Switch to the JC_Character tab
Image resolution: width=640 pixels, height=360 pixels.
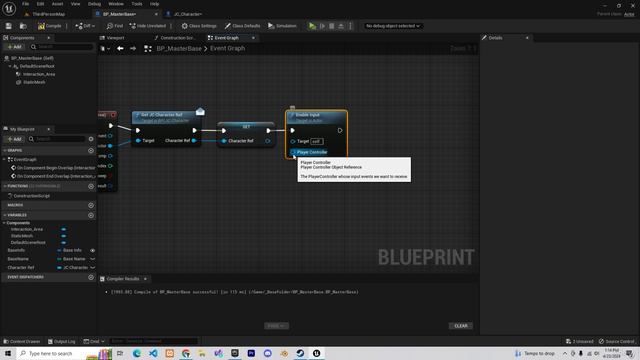188,14
